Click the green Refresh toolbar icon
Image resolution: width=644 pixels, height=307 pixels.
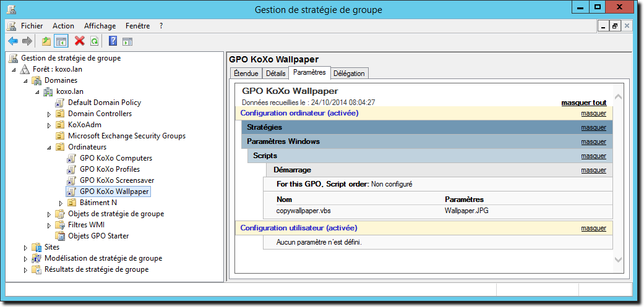[95, 41]
